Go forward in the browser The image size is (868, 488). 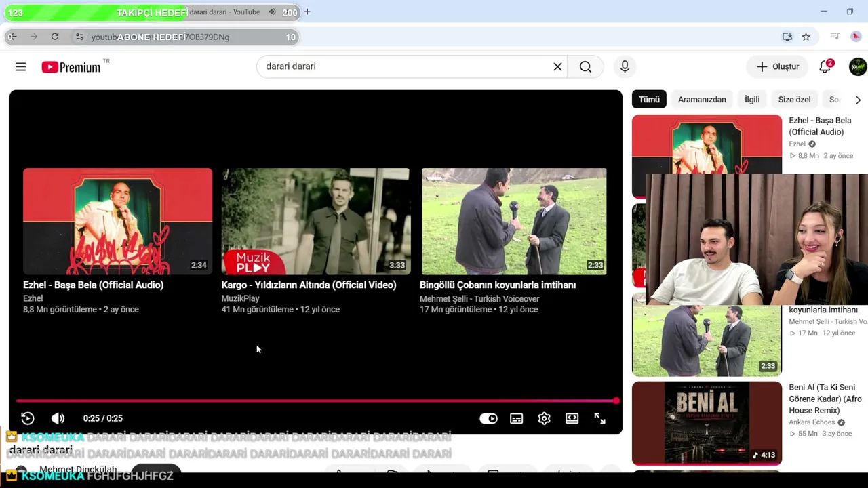pos(33,37)
